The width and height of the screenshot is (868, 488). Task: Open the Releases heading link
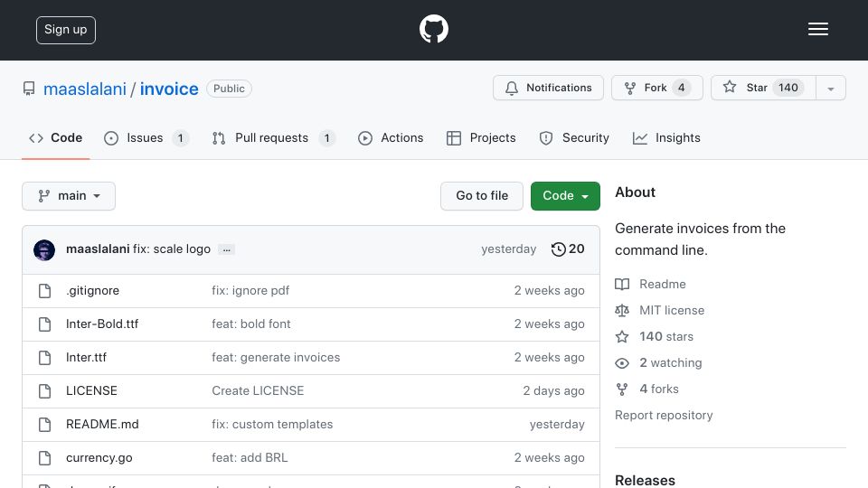(645, 480)
